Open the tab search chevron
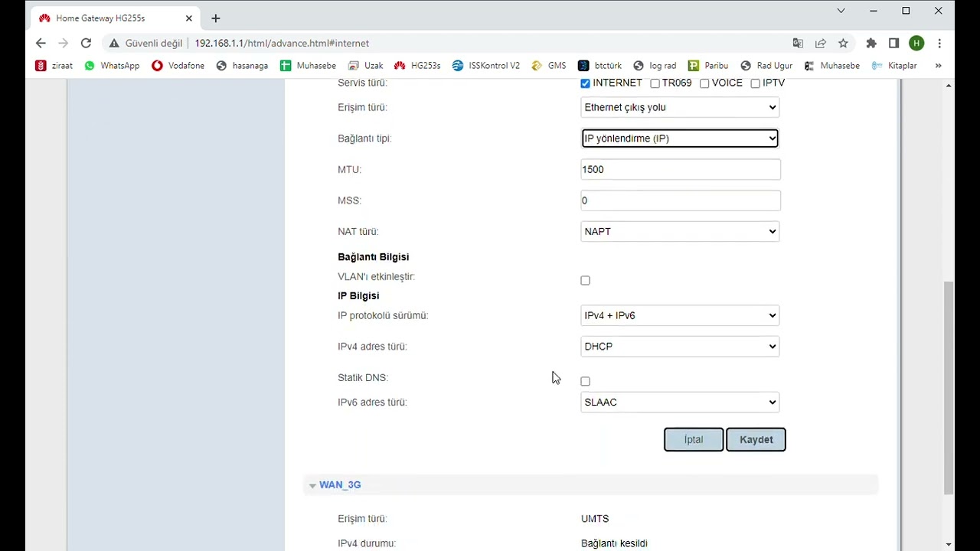980x551 pixels. tap(841, 11)
